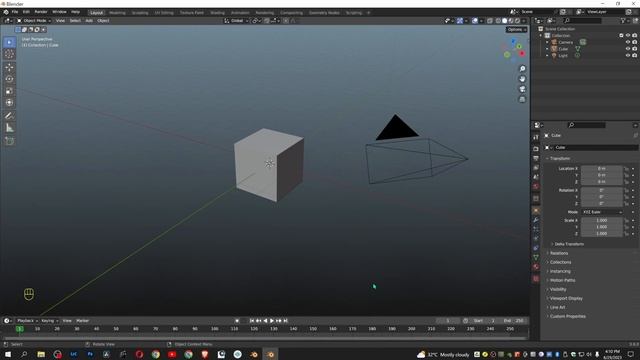This screenshot has width=640, height=360.
Task: Open the Object Mode dropdown
Action: (x=34, y=21)
